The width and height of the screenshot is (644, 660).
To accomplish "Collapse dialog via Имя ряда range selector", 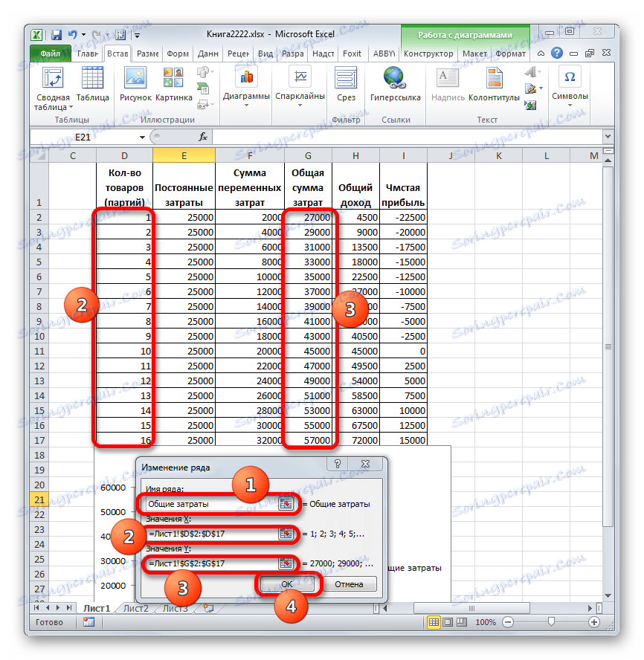I will pos(286,504).
